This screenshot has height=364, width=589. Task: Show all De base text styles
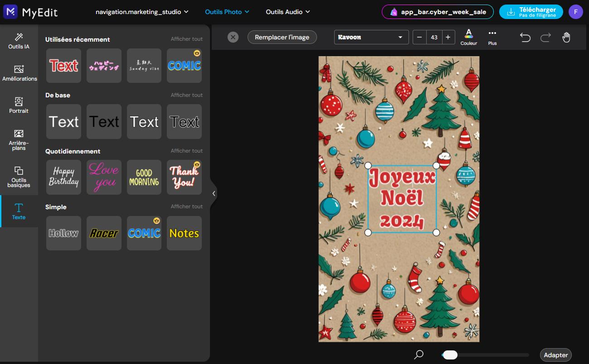click(187, 95)
